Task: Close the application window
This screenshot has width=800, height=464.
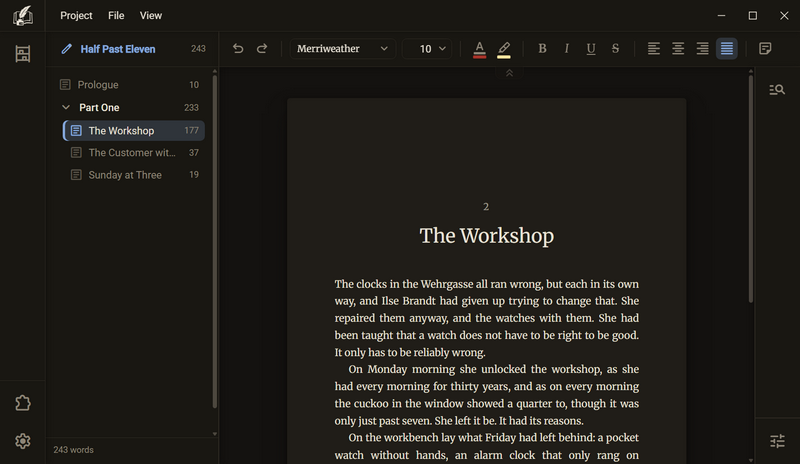Action: (x=784, y=16)
